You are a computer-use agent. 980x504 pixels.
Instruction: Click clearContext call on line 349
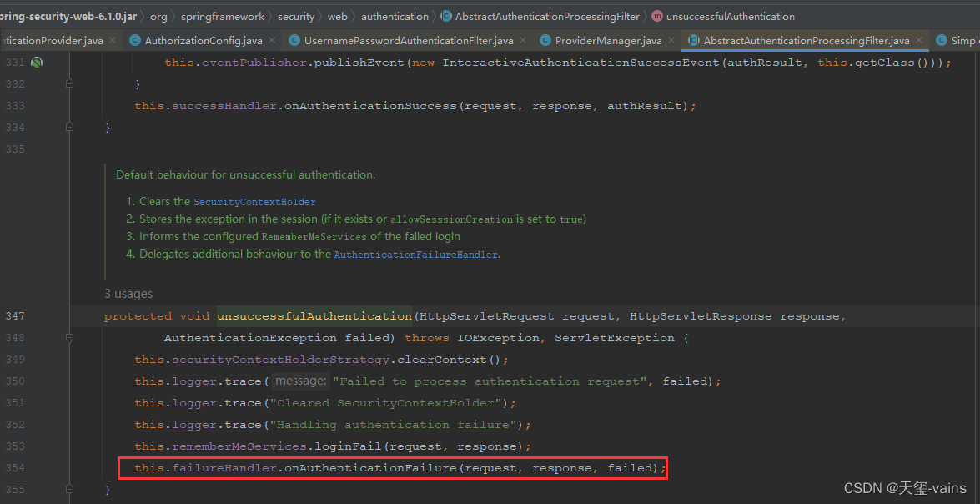(x=442, y=360)
